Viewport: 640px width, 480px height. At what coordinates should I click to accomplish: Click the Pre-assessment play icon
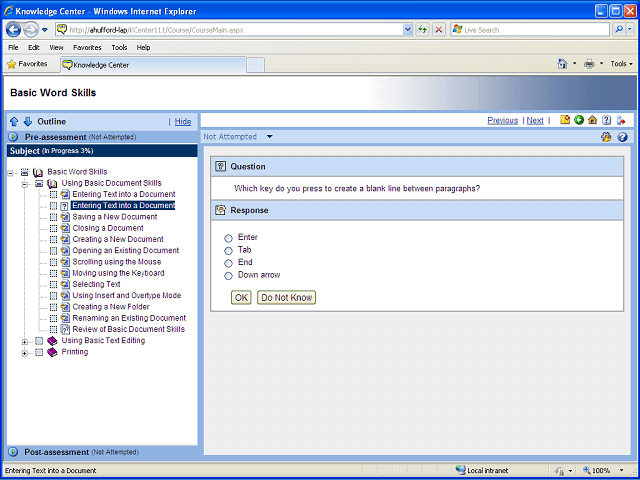[x=13, y=137]
